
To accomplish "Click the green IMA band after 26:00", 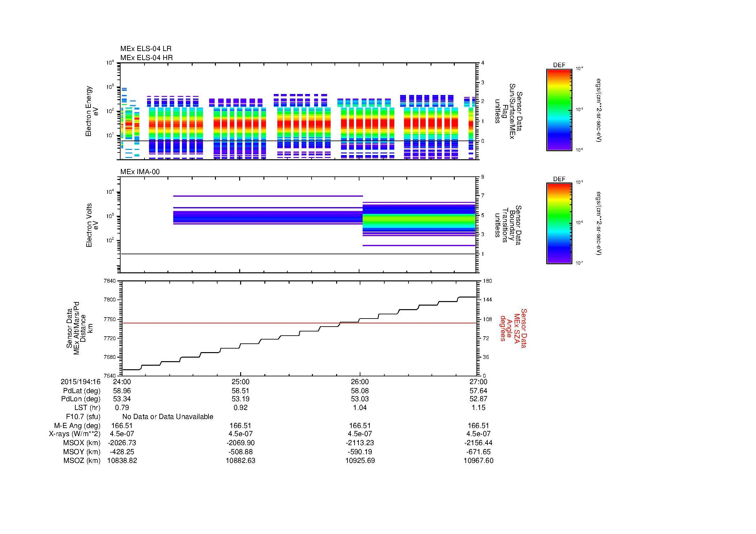I will point(419,220).
